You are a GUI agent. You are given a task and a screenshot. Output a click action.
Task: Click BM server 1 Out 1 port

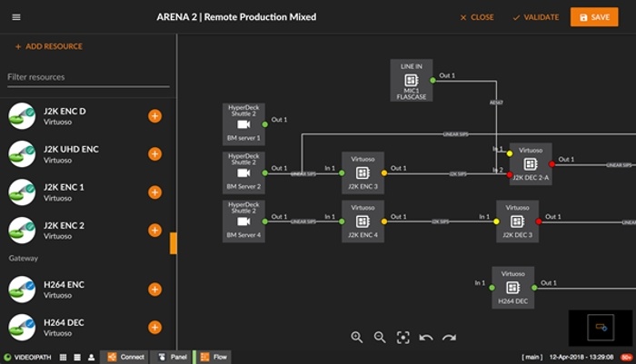tap(265, 124)
